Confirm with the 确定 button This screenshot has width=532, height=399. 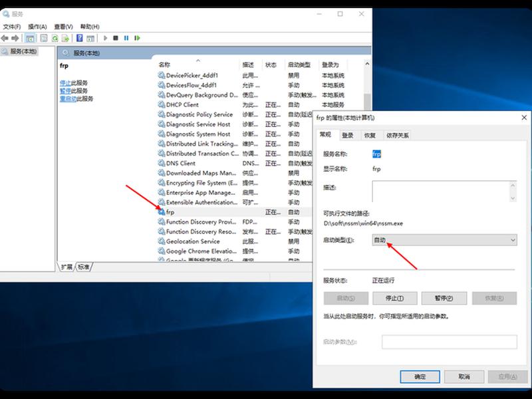point(420,376)
